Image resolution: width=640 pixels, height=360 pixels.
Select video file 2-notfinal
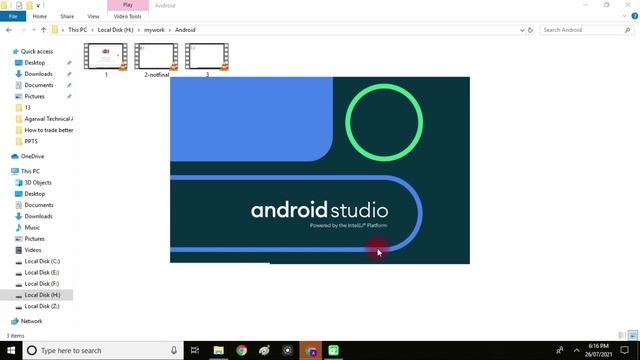[156, 60]
